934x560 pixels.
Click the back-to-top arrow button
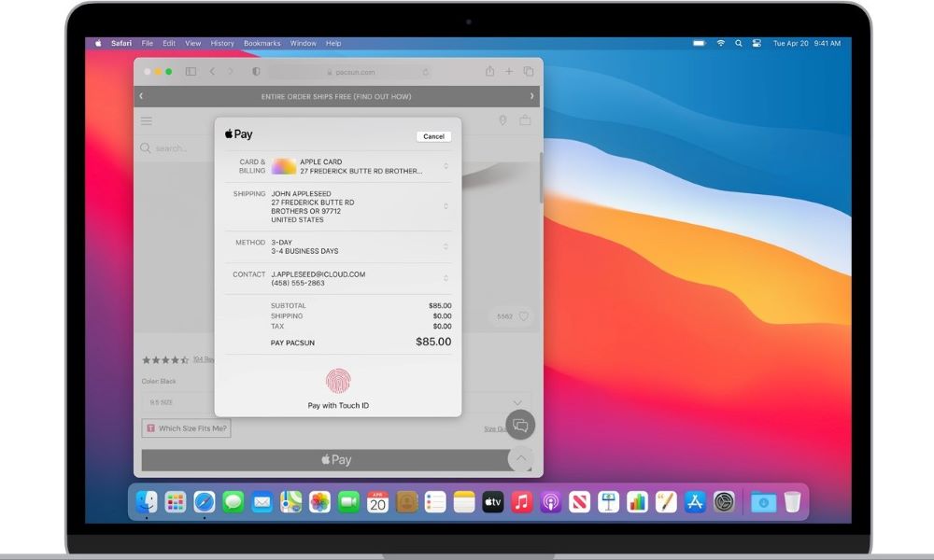[x=520, y=458]
